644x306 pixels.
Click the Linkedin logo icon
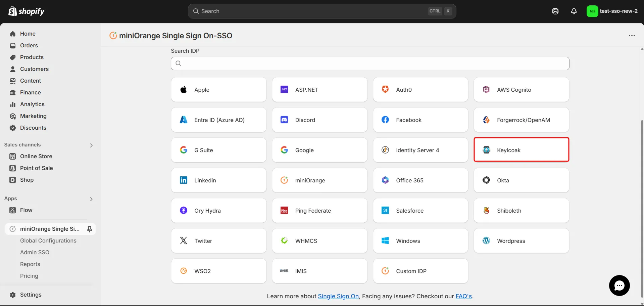[x=184, y=180]
